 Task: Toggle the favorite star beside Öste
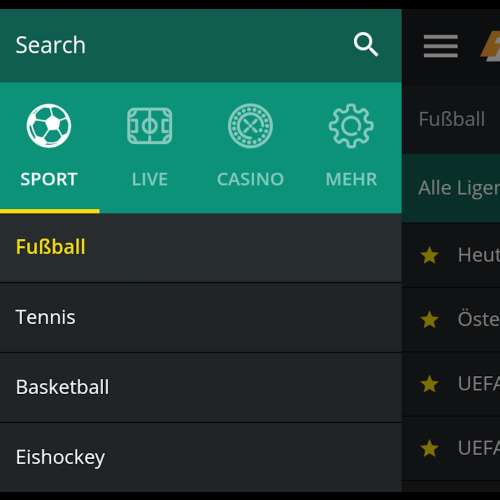coord(430,319)
